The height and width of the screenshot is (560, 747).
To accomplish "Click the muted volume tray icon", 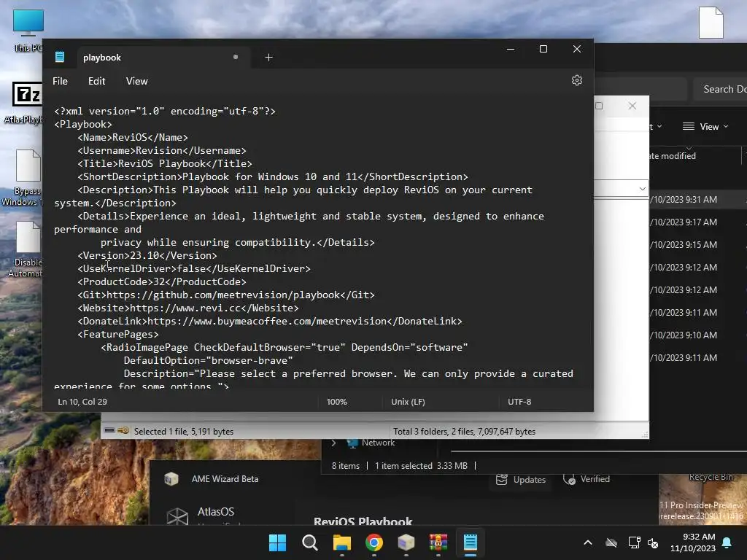I will pyautogui.click(x=653, y=542).
